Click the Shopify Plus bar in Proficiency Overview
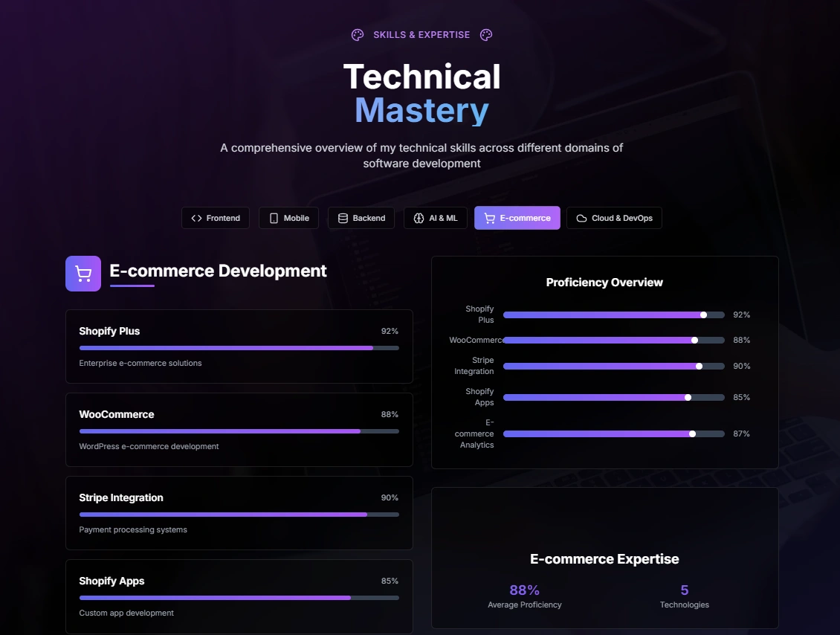Screen dimensions: 840x635 point(614,315)
